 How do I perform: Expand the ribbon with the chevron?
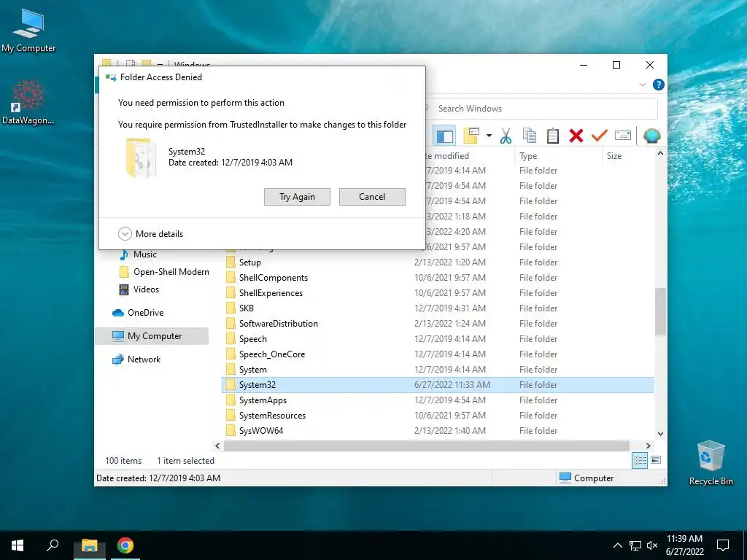tap(642, 85)
